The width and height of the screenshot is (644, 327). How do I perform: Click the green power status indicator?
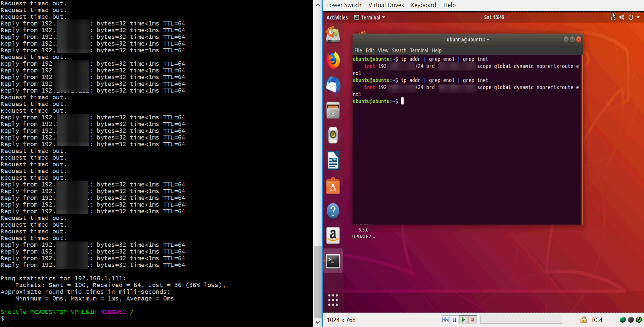[639, 320]
